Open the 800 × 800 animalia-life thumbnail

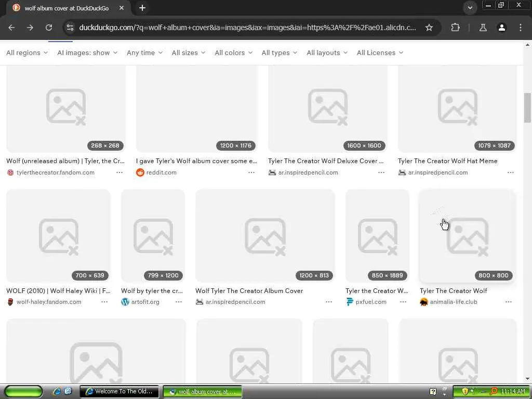(468, 236)
